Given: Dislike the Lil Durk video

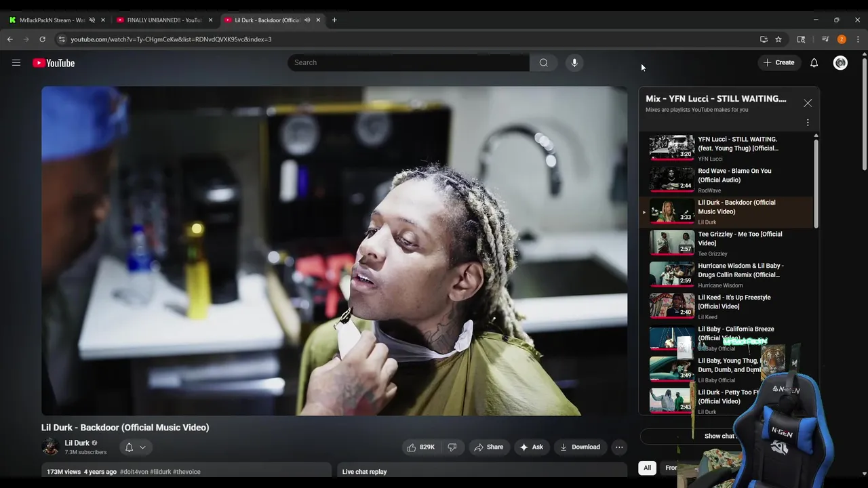Looking at the screenshot, I should point(452,447).
